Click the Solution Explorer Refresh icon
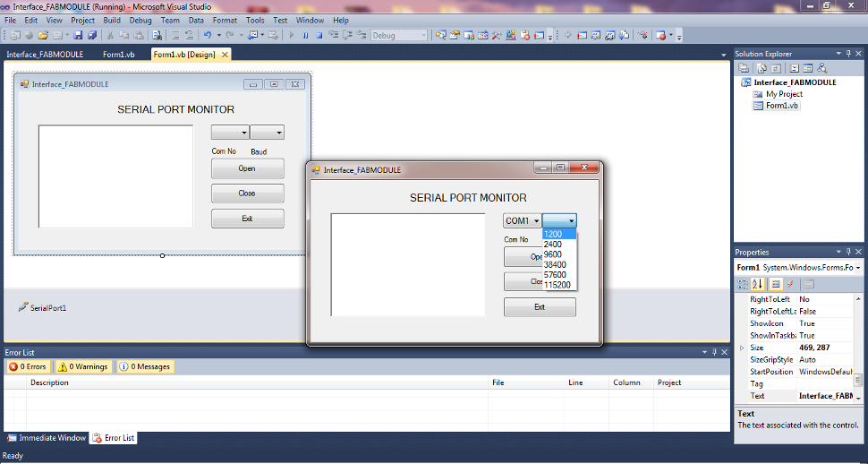The image size is (868, 464). tap(776, 68)
